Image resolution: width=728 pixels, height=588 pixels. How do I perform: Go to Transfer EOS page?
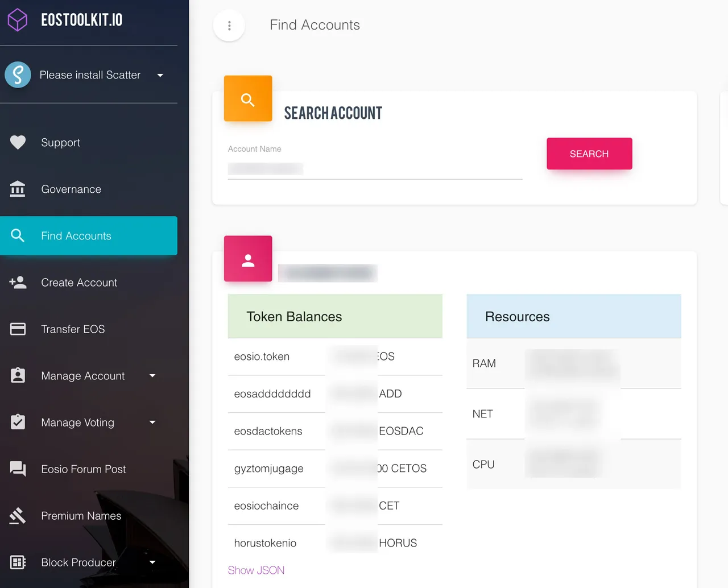click(89, 329)
